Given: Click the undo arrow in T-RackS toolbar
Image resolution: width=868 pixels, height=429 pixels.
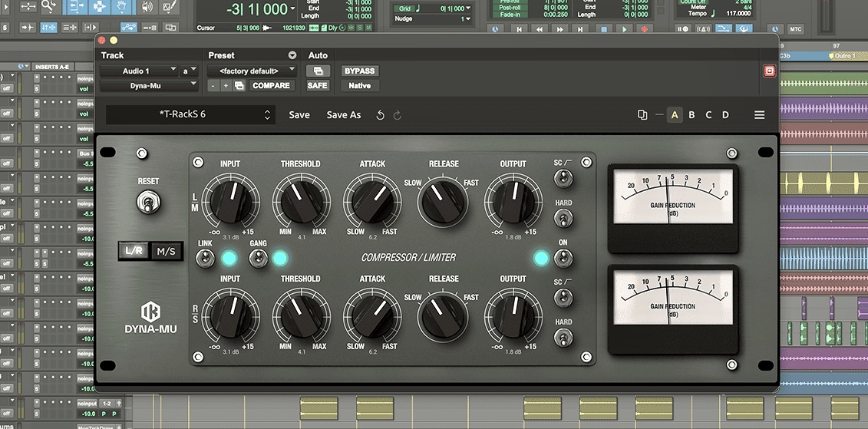Looking at the screenshot, I should pyautogui.click(x=381, y=115).
